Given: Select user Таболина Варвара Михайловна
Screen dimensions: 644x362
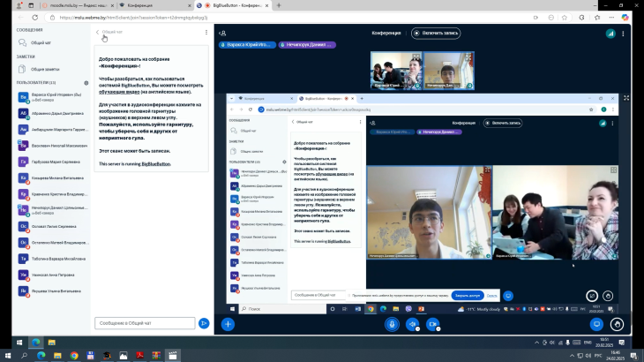Looking at the screenshot, I should click(x=53, y=259).
